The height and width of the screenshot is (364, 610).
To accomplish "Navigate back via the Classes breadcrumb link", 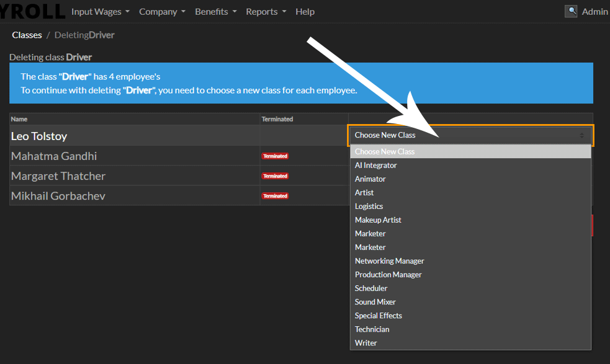I will (27, 35).
